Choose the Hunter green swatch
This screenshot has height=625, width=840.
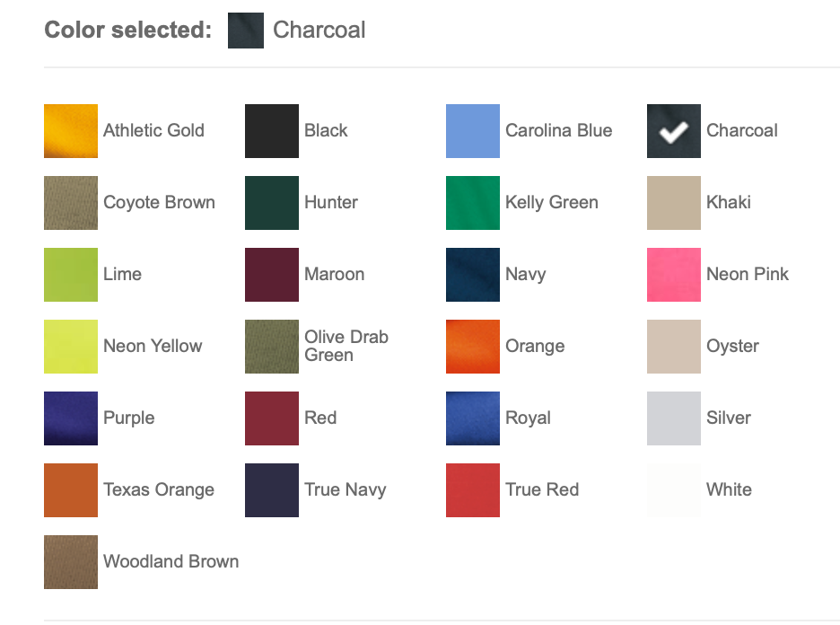(x=272, y=203)
